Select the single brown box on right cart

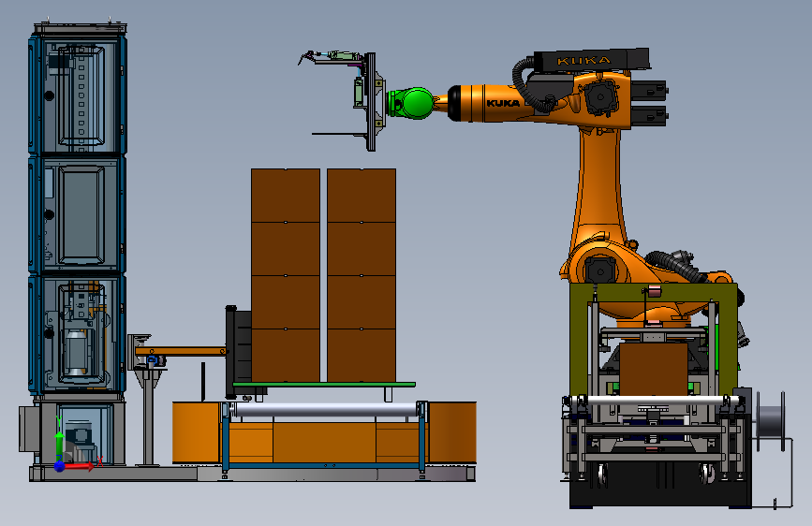(654, 369)
